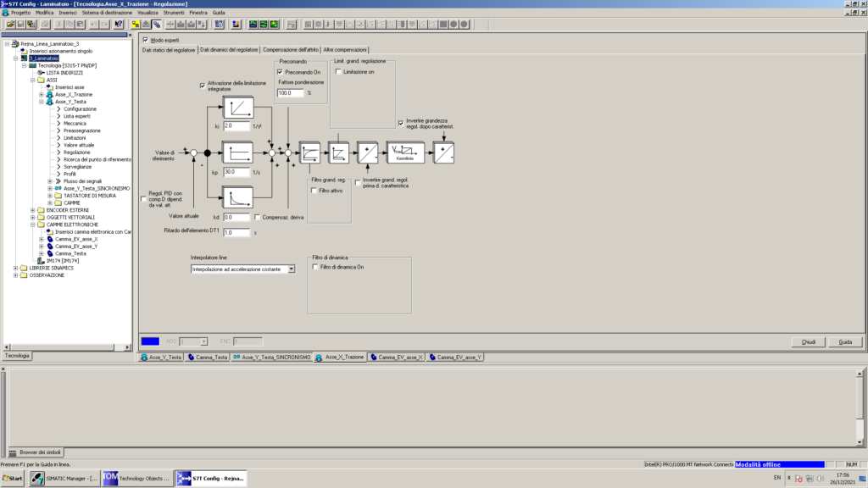Enable the Limitazione on checkbox
868x488 pixels.
click(x=338, y=71)
